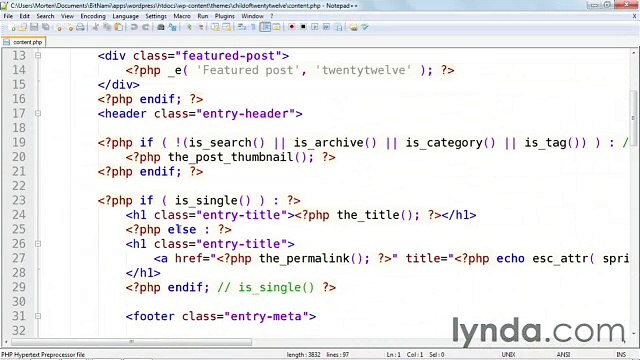Click the vertical scrollbar up arrow

tap(633, 53)
